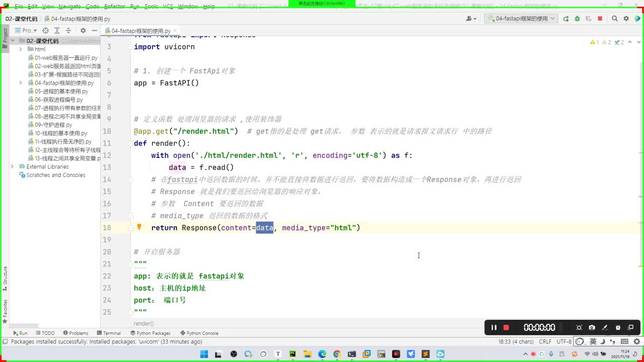Open the Terminal tool window

(x=108, y=333)
